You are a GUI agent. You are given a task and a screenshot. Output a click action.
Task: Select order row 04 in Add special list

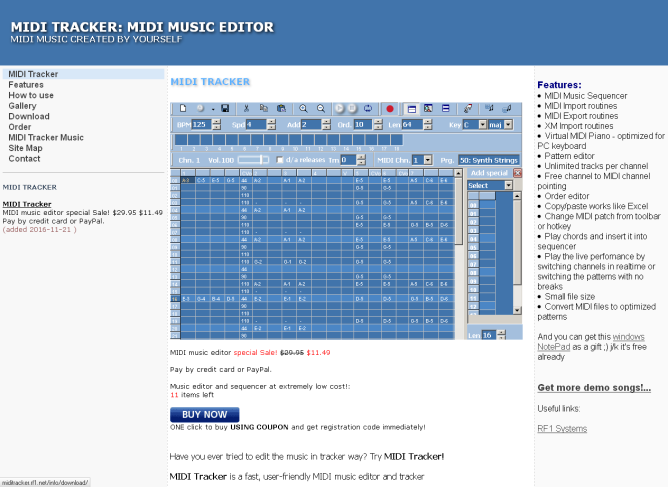(x=481, y=239)
